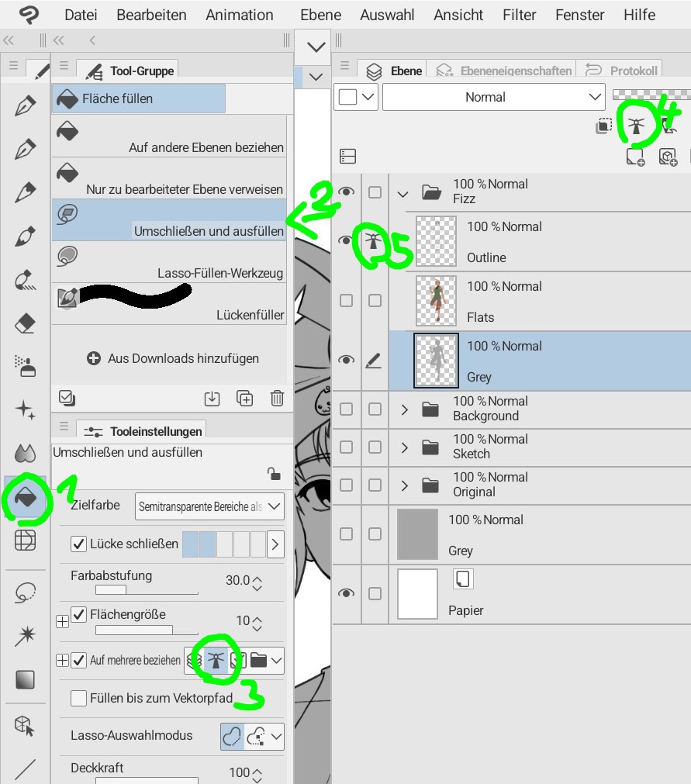Click the all layers stack icon in Auf mehrere beziehen
691x784 pixels.
tap(194, 661)
